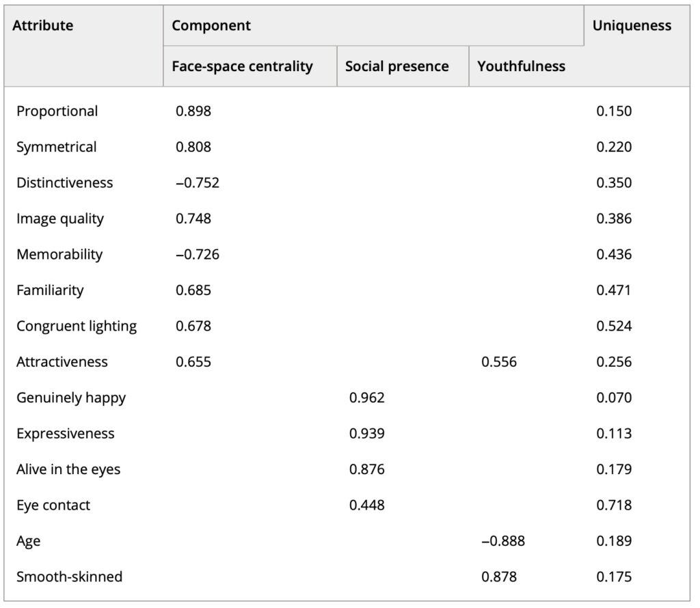Click the Image quality row label
Screen dimensions: 700x608
pos(60,219)
